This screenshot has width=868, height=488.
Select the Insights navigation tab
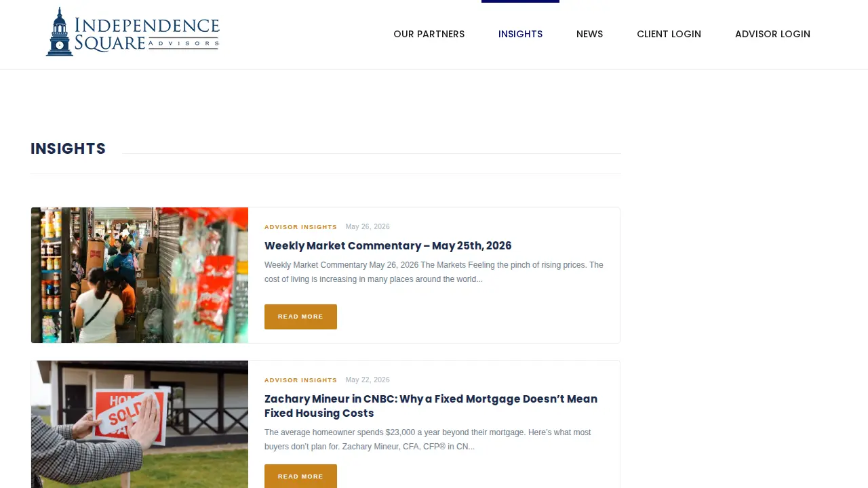point(520,34)
